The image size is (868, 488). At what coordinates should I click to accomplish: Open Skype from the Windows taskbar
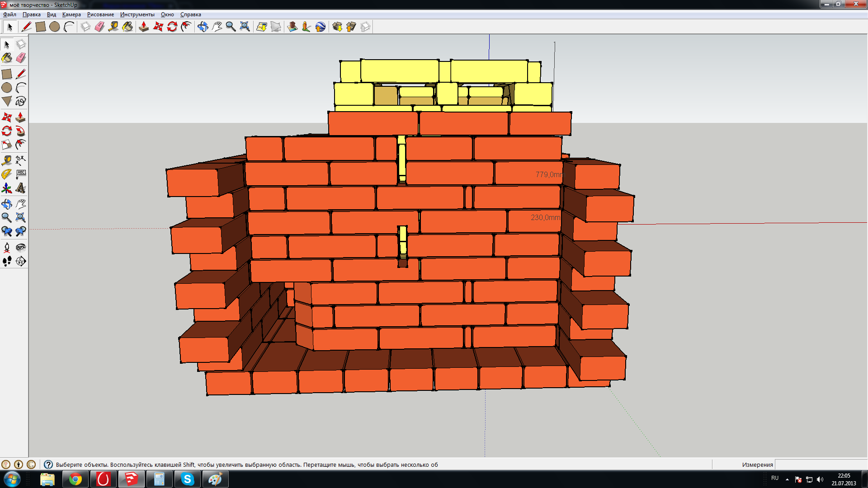187,479
